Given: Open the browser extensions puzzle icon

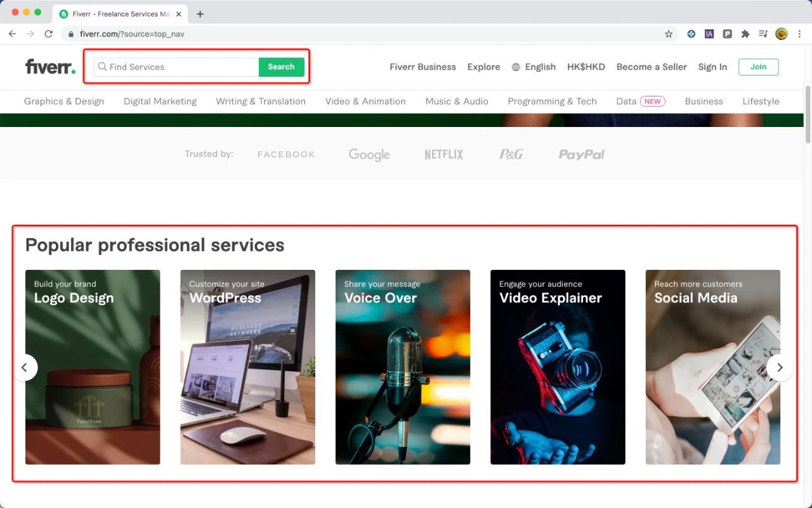Looking at the screenshot, I should click(745, 34).
